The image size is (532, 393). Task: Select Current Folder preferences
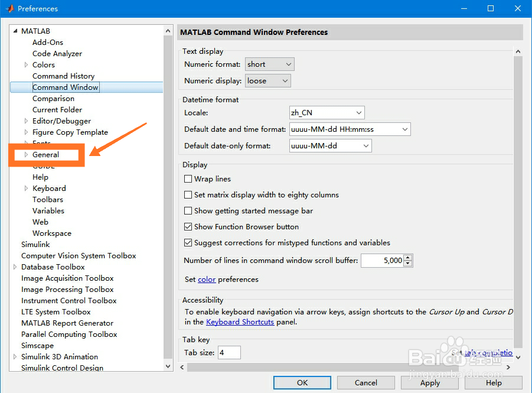pyautogui.click(x=57, y=110)
